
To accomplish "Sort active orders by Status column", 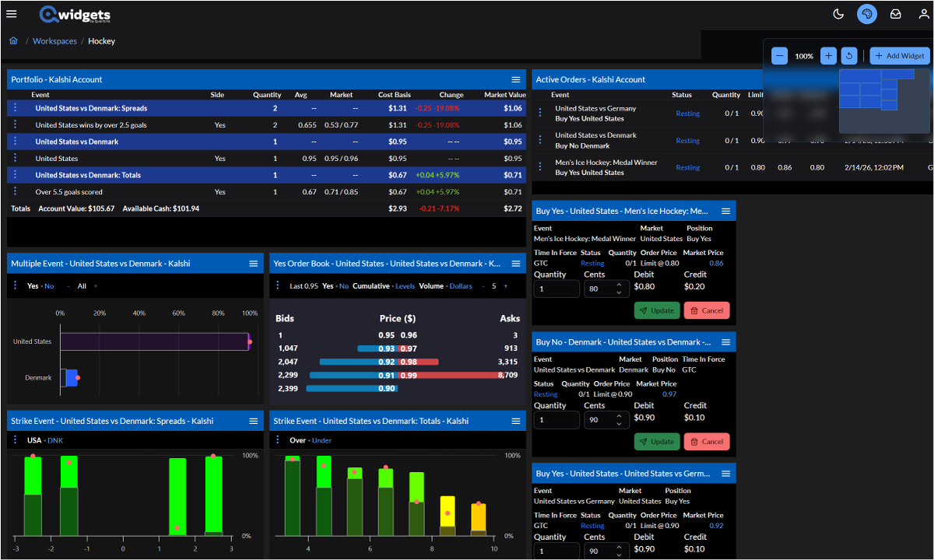I will pyautogui.click(x=682, y=95).
